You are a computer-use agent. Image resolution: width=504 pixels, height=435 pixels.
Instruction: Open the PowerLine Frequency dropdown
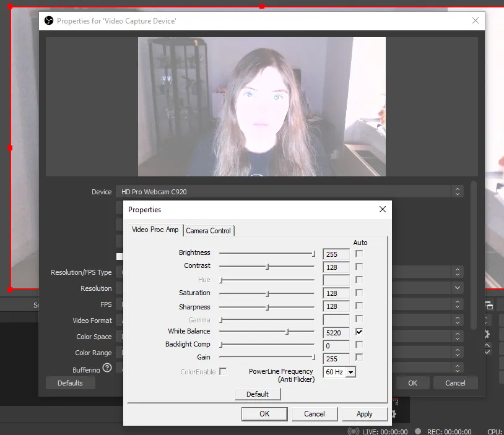point(350,372)
